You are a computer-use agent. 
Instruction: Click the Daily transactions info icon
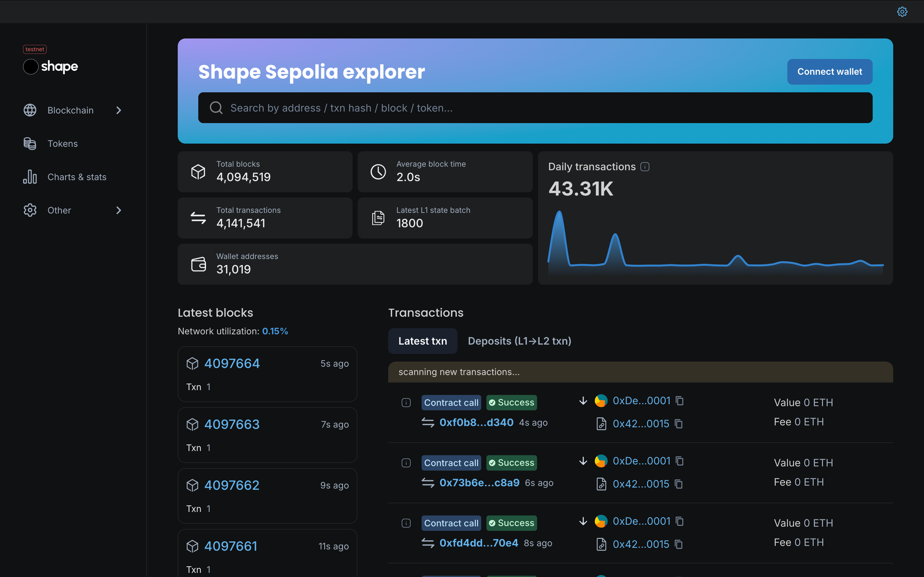(x=645, y=167)
